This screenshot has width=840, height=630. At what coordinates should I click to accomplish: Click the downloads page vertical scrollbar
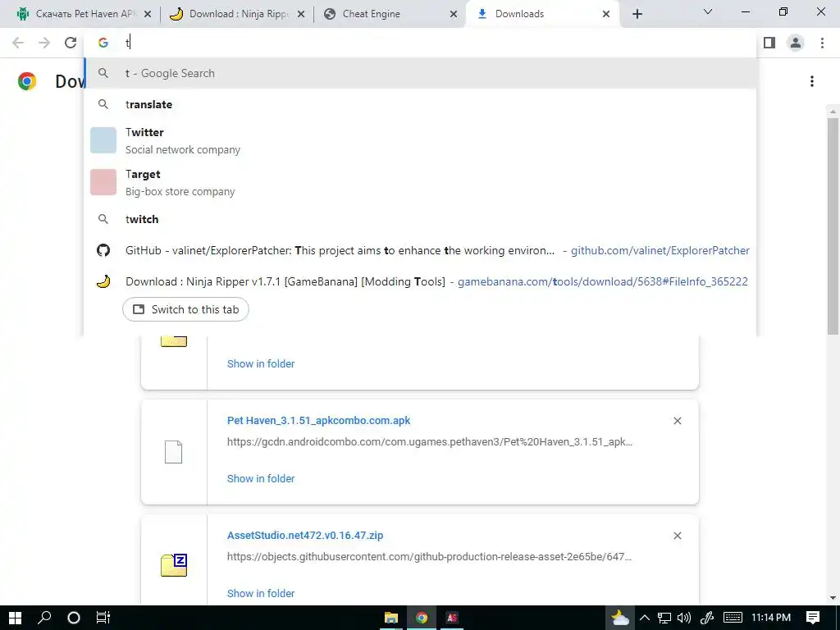point(833,227)
